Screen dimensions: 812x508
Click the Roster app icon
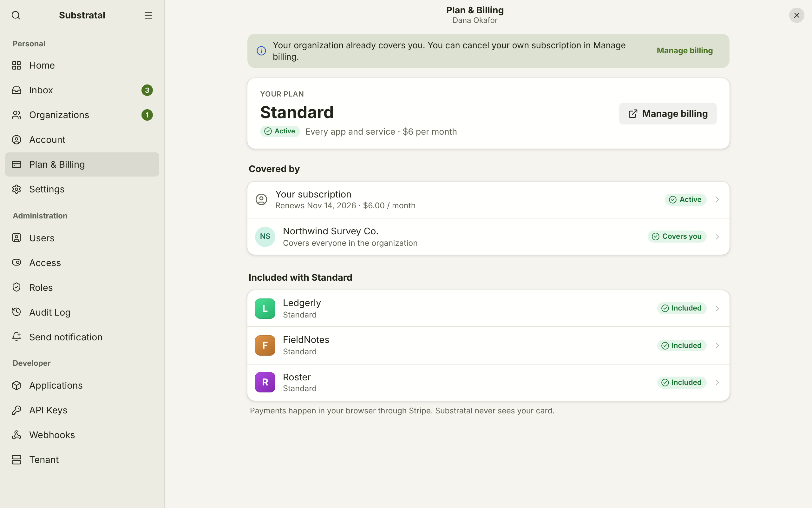265,382
